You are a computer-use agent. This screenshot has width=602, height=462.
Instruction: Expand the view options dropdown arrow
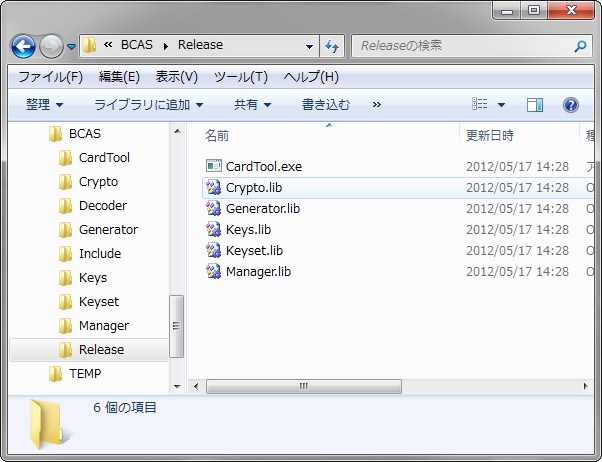501,104
